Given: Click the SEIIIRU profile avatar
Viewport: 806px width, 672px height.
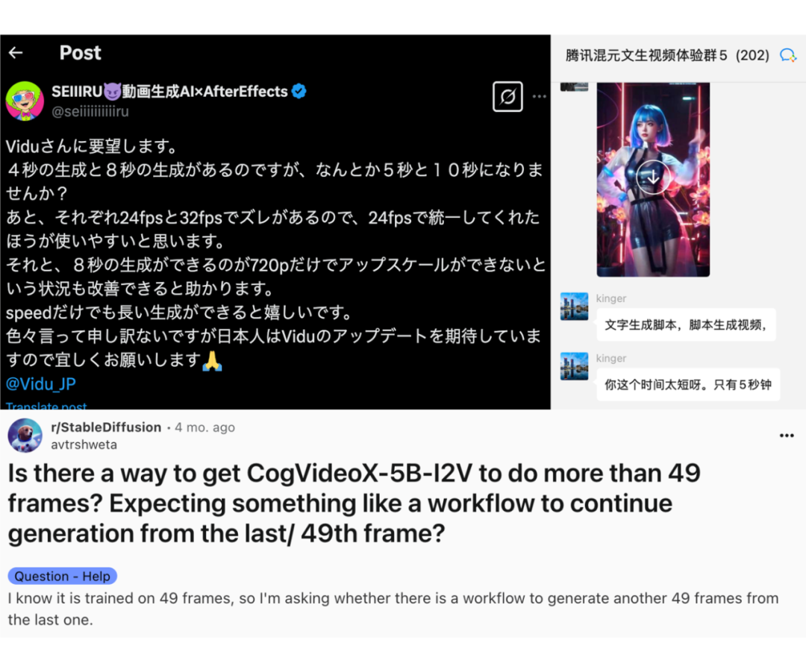Looking at the screenshot, I should click(x=25, y=101).
